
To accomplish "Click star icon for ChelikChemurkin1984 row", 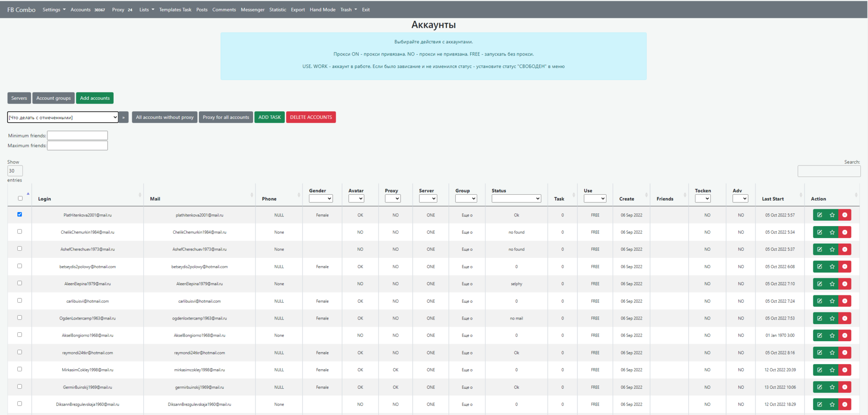I will (832, 232).
